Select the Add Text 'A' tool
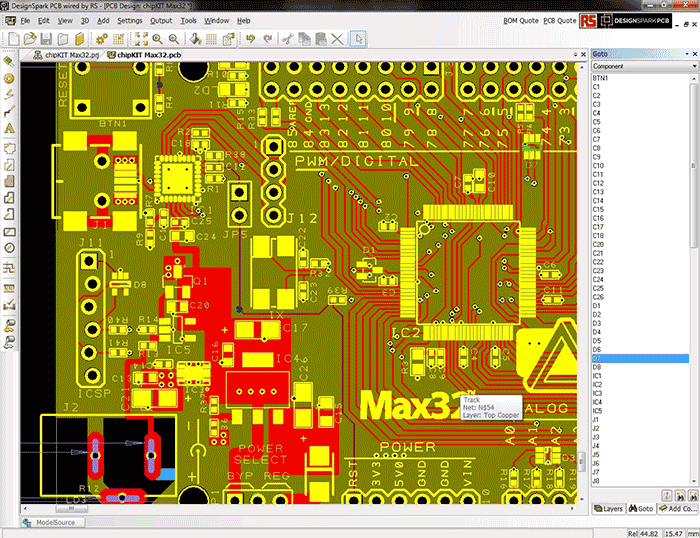The width and height of the screenshot is (700, 538). pos(9,129)
